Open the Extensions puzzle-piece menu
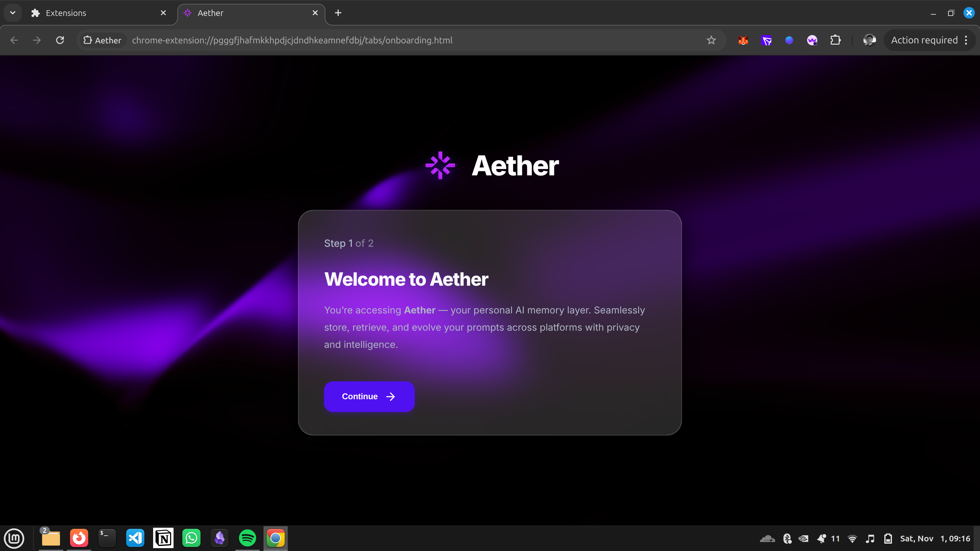Image resolution: width=980 pixels, height=551 pixels. [835, 40]
